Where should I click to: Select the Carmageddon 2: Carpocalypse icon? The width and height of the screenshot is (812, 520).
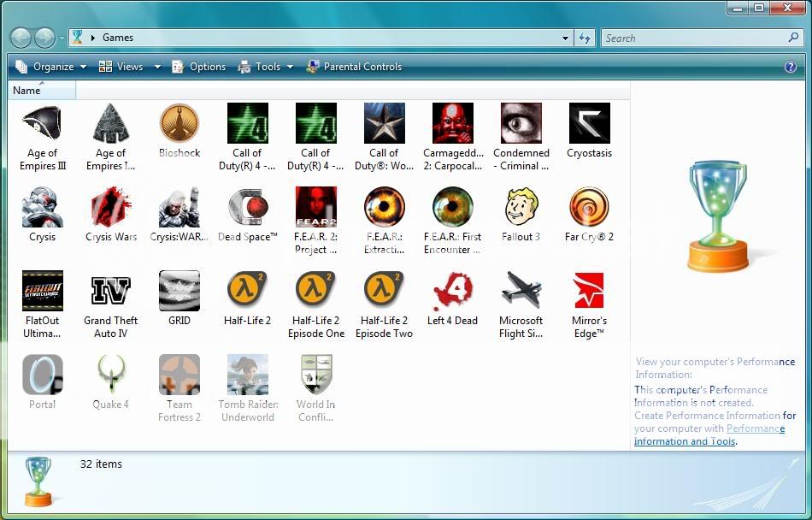click(x=453, y=123)
